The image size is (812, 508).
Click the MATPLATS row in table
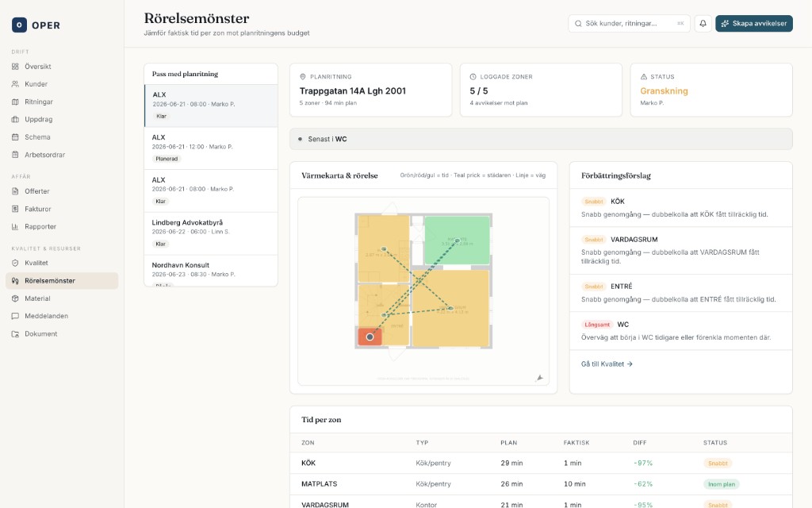click(x=541, y=483)
